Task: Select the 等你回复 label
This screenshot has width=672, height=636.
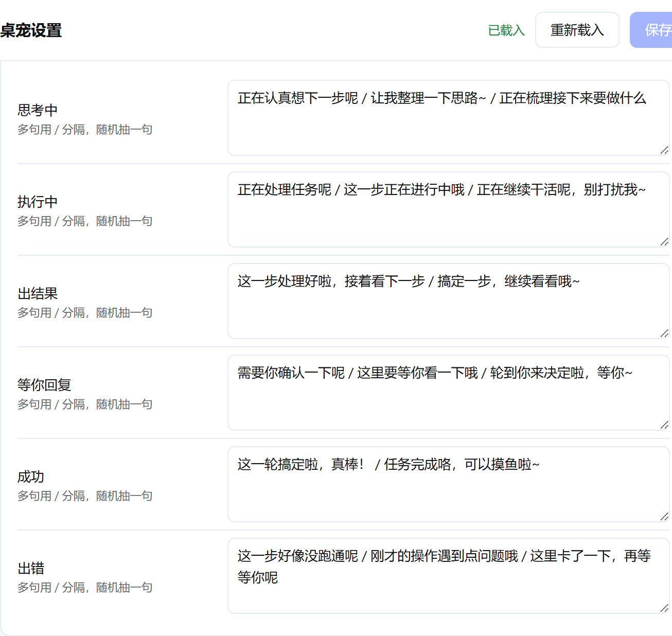Action: [x=44, y=385]
